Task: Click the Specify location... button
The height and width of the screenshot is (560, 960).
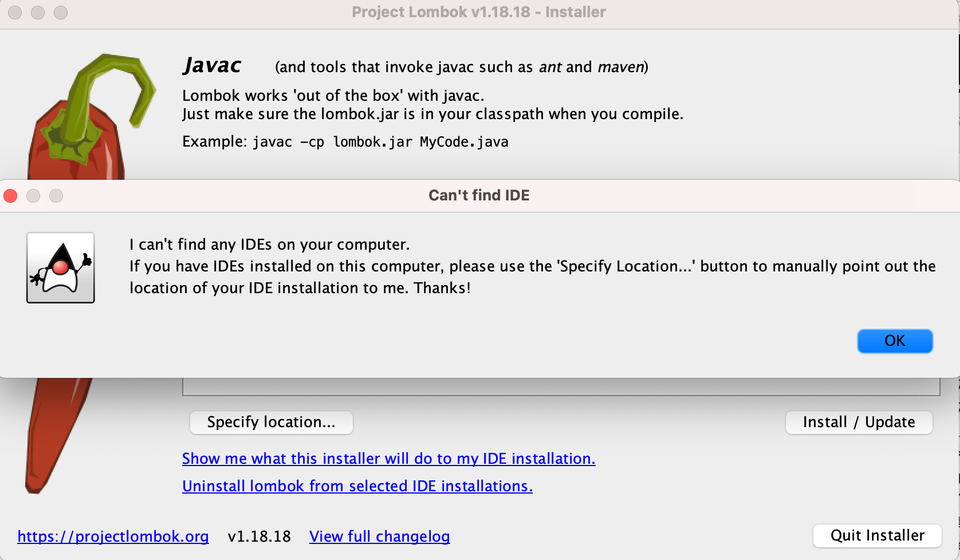Action: point(271,423)
